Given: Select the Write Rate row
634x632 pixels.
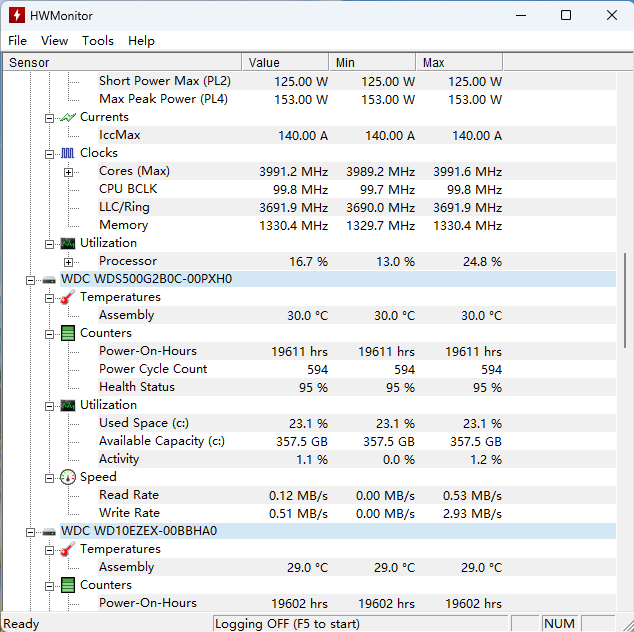Looking at the screenshot, I should pos(357,513).
